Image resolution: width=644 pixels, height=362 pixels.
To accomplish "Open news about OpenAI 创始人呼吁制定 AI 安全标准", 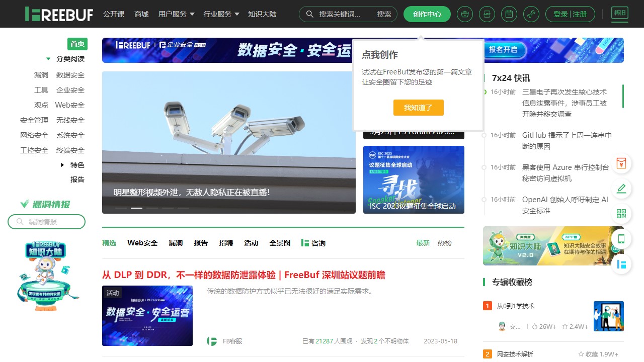I will click(565, 205).
